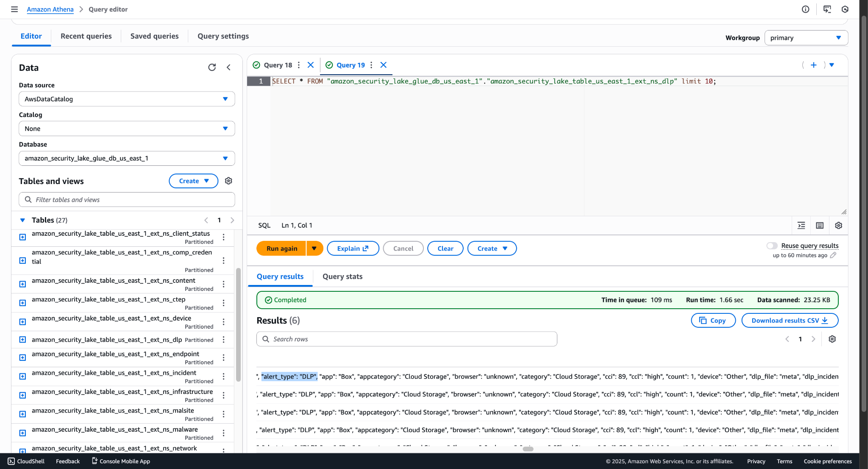
Task: Copy the query results
Action: (x=713, y=321)
